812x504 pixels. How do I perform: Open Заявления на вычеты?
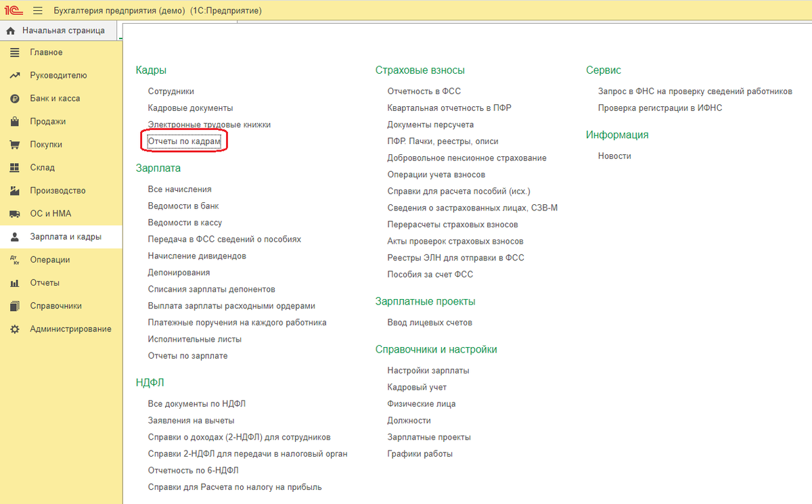[x=191, y=421]
